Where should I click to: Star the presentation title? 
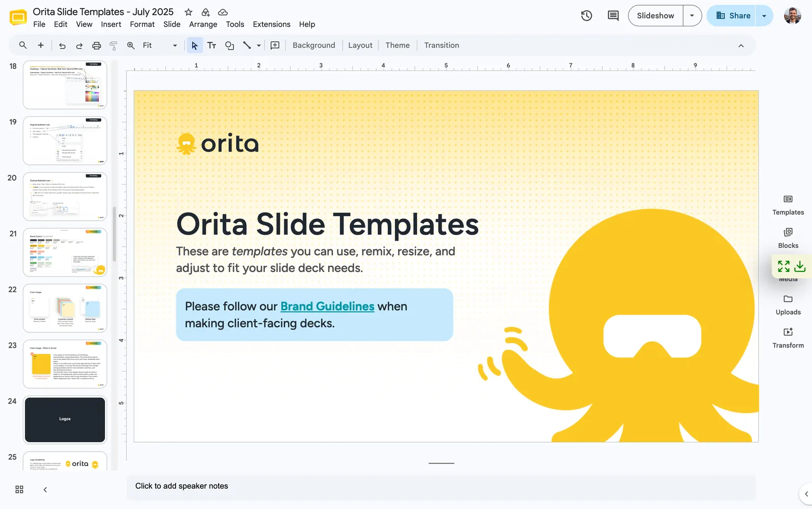(x=188, y=12)
